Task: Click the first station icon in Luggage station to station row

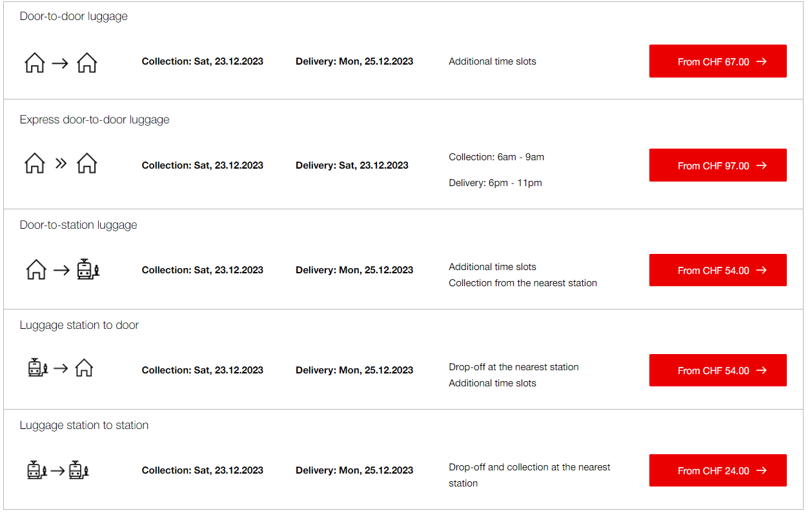Action: pyautogui.click(x=37, y=470)
